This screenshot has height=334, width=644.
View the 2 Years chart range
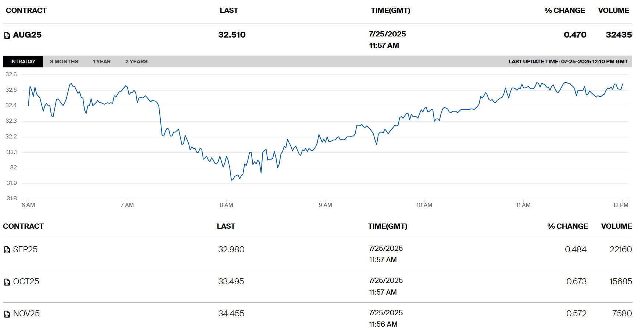pyautogui.click(x=136, y=61)
